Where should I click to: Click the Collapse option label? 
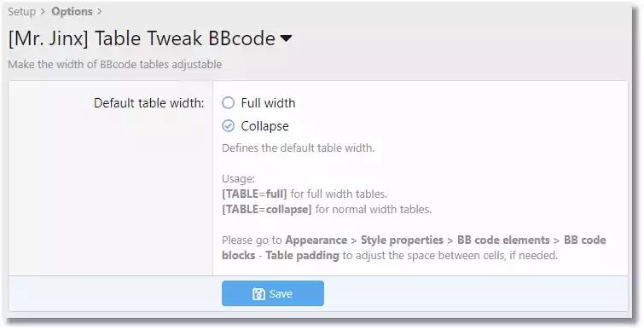pos(264,126)
